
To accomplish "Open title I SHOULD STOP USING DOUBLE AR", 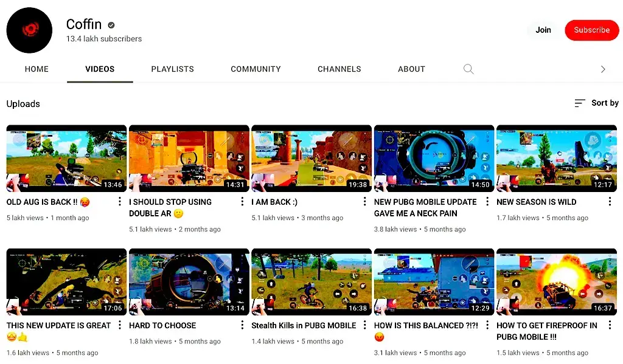I will 170,208.
